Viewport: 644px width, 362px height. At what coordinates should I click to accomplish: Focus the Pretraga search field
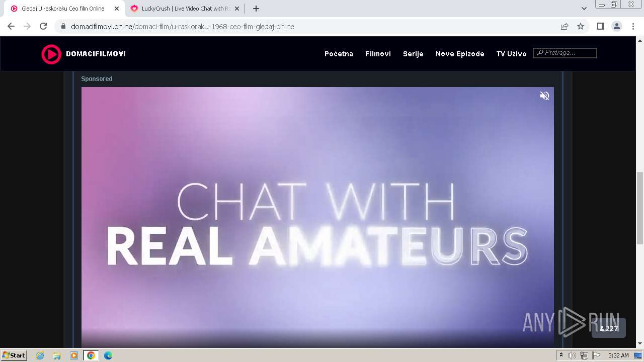tap(565, 53)
